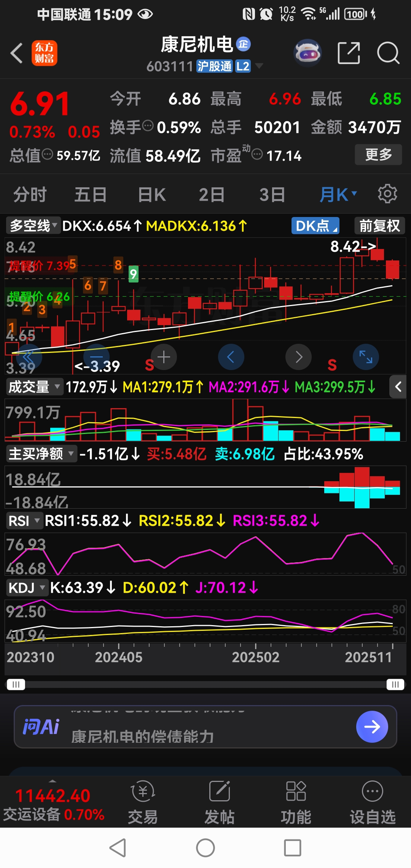This screenshot has height=868, width=411.
Task: Tap 设自选 add to watchlist
Action: tap(373, 803)
